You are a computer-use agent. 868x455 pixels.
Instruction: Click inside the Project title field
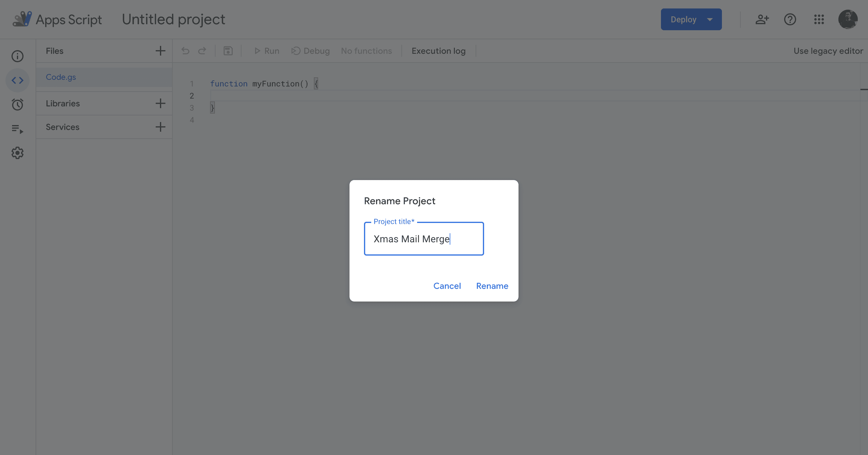point(424,239)
